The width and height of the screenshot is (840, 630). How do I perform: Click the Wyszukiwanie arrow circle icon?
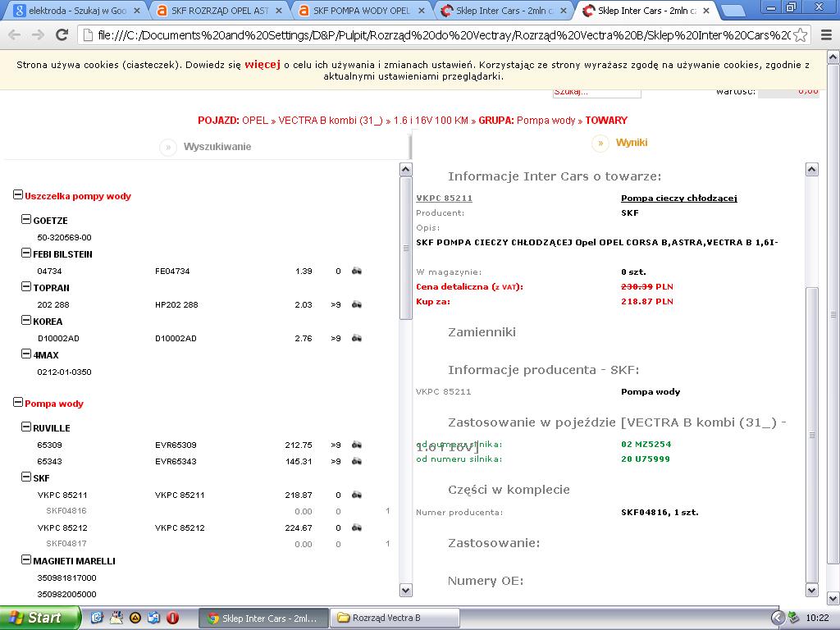tap(167, 147)
